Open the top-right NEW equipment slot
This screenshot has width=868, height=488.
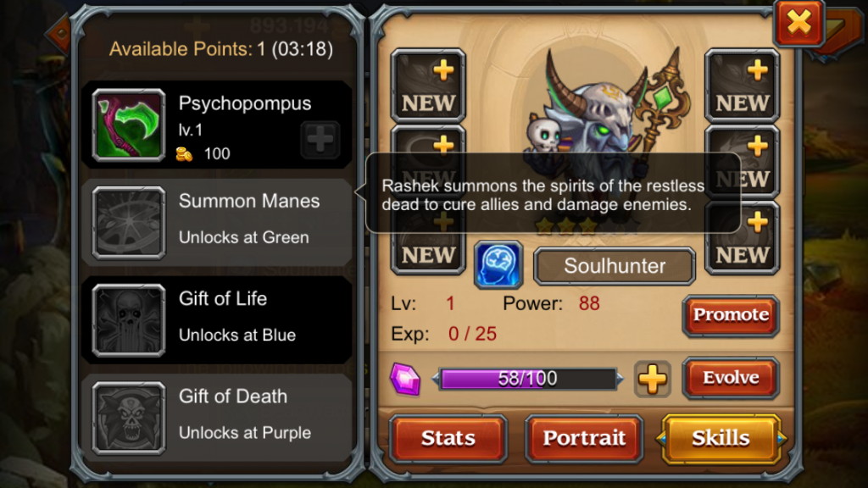click(x=742, y=86)
